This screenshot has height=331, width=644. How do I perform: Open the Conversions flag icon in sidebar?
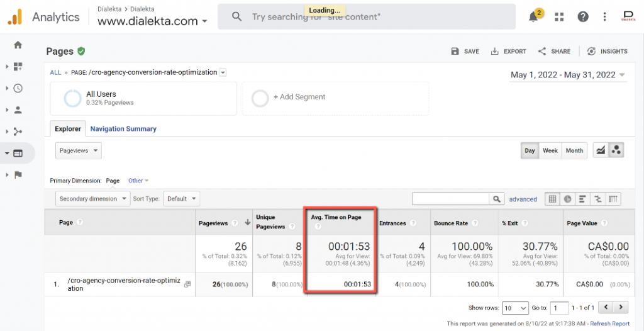(18, 175)
